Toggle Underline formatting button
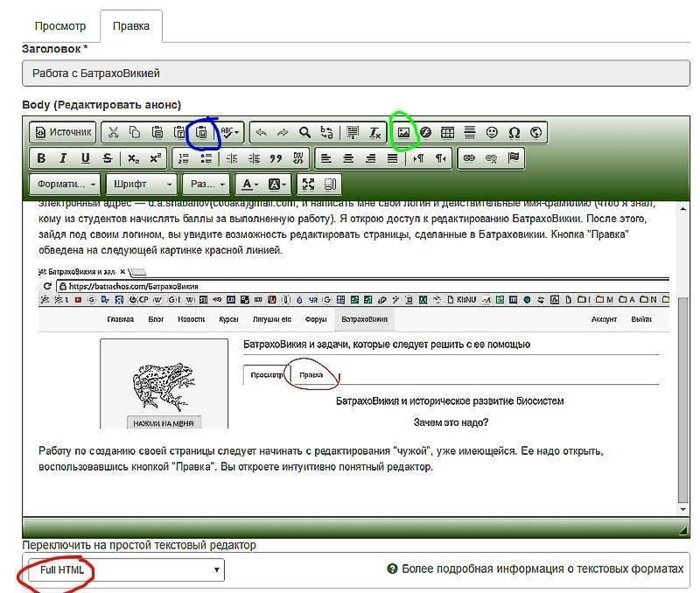 85,158
